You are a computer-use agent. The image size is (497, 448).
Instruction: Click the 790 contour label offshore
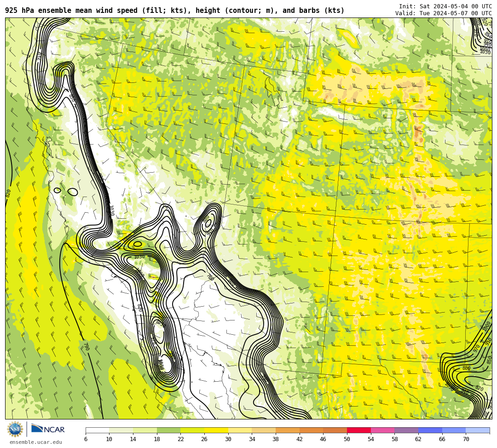[x=87, y=346]
